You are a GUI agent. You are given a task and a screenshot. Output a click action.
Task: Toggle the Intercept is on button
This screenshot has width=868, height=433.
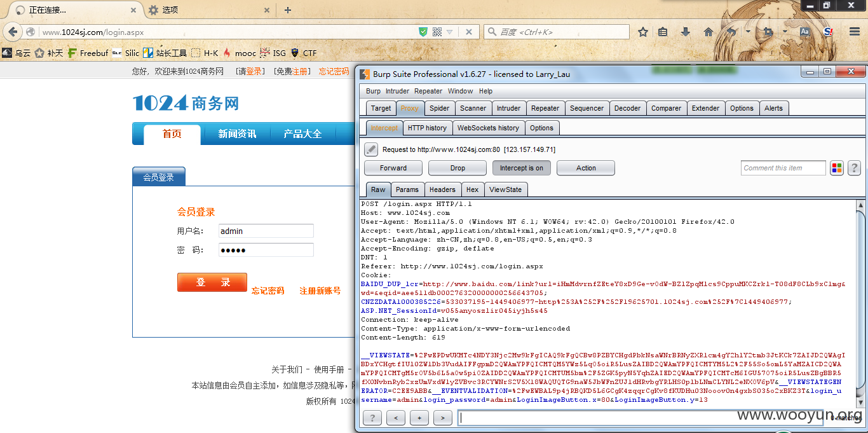(521, 168)
